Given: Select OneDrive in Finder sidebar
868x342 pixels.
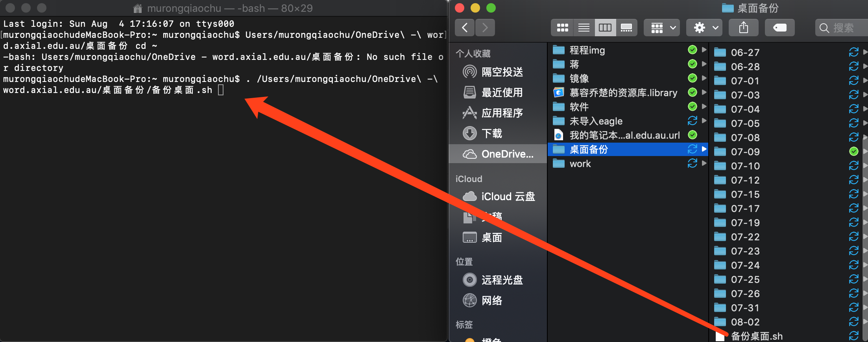Looking at the screenshot, I should tap(498, 154).
